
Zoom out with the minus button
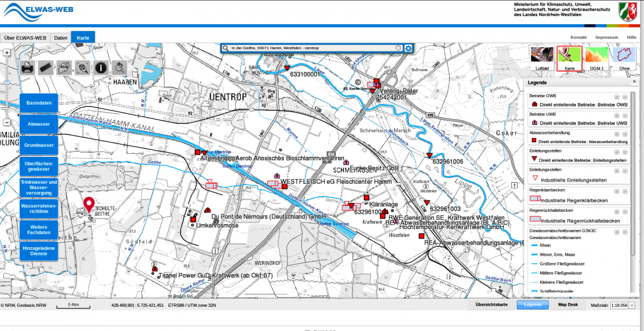click(6, 122)
